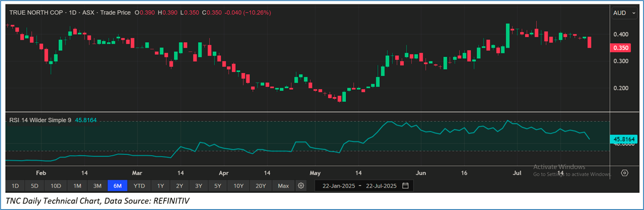Click the RSI 14 Wilder indicator label
This screenshot has height=210, width=644.
coord(40,120)
